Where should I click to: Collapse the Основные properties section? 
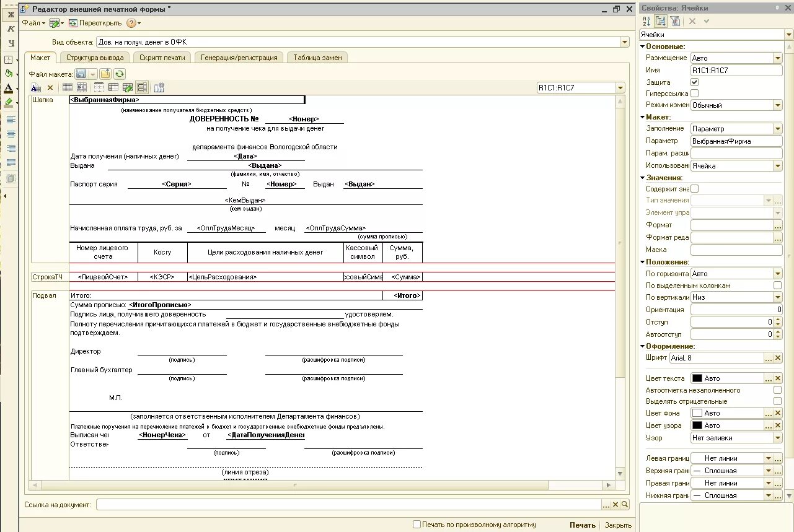(x=643, y=46)
